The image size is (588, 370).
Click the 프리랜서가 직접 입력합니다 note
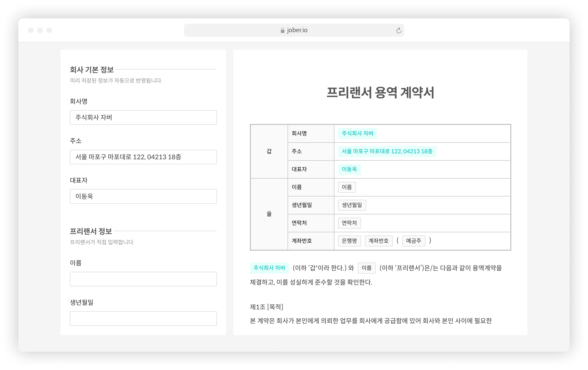102,242
